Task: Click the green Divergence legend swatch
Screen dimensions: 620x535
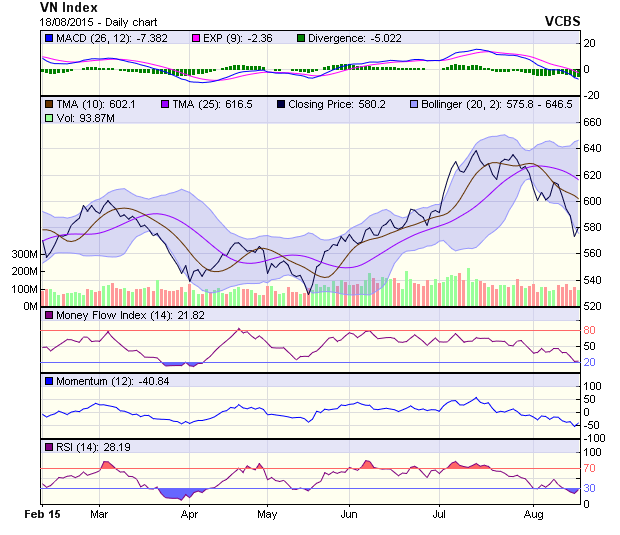Action: (x=300, y=37)
